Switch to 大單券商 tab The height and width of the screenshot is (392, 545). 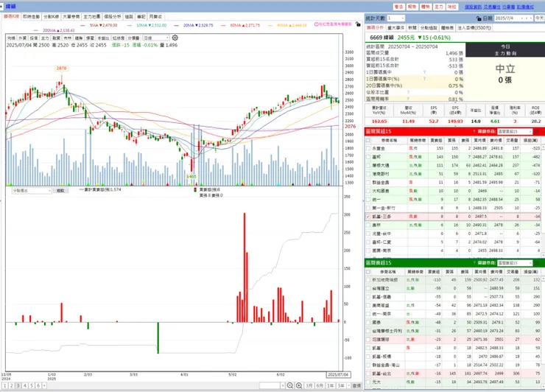click(71, 16)
